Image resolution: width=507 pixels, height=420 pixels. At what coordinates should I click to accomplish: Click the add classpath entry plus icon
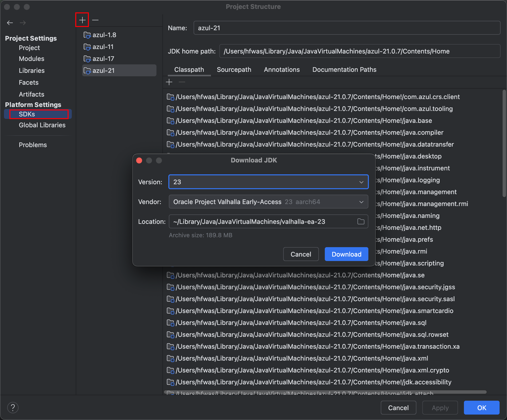point(169,82)
